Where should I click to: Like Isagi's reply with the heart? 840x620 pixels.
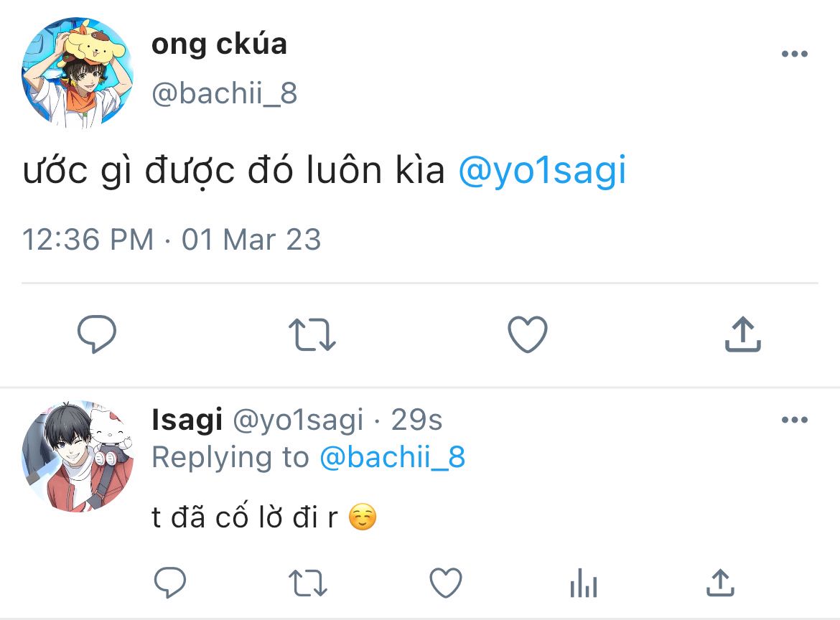[444, 582]
